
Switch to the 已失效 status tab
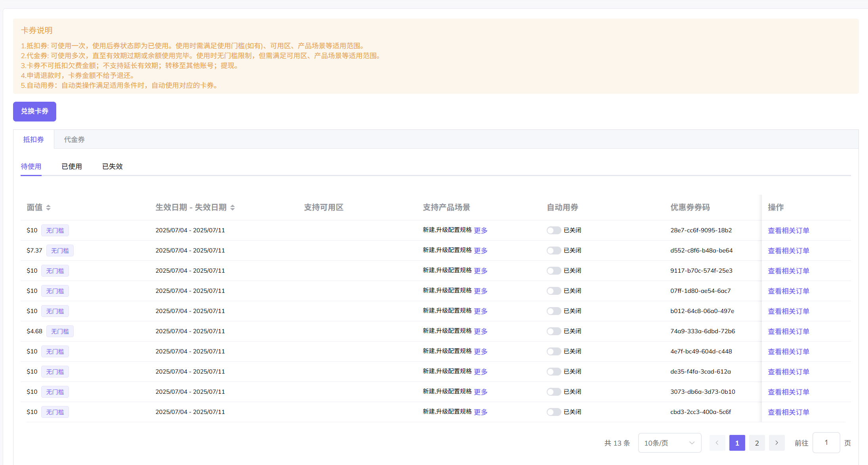pyautogui.click(x=113, y=167)
